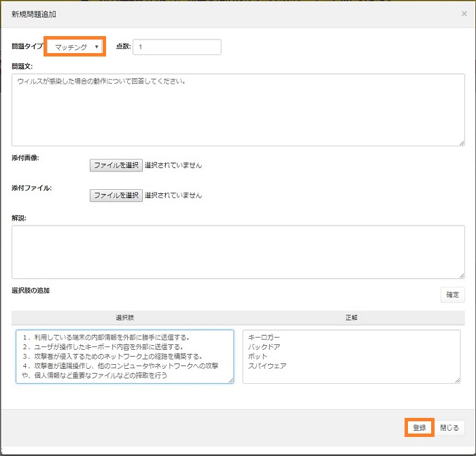Open the 問題タイプ dropdown showing マッチング
This screenshot has height=456, width=476.
click(x=75, y=47)
